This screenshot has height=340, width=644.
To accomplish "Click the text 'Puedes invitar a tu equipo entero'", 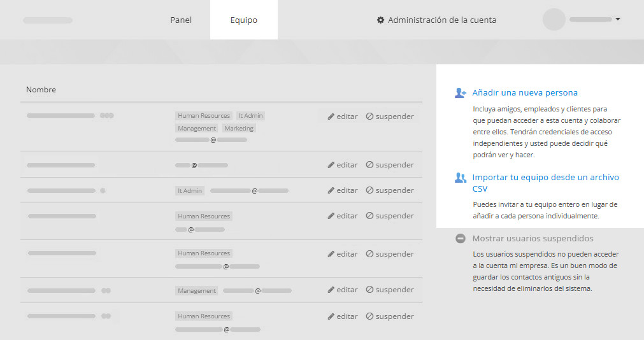I will (545, 210).
